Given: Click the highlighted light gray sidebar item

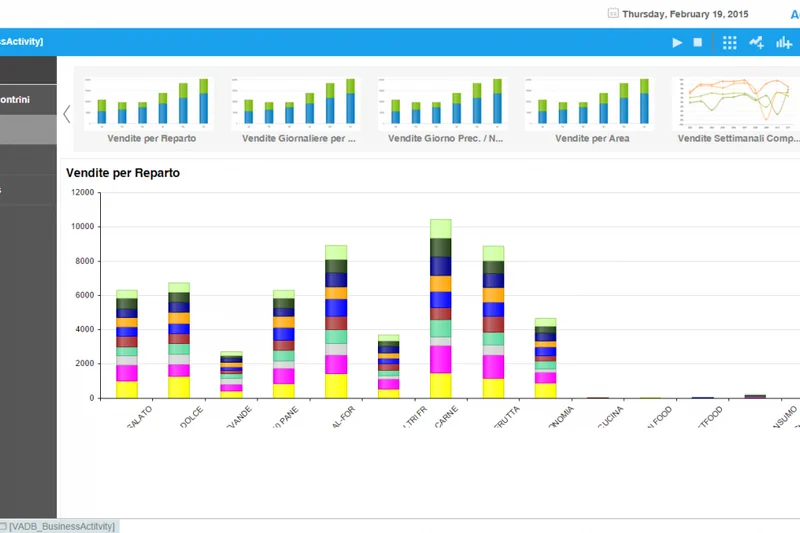Looking at the screenshot, I should 28,130.
